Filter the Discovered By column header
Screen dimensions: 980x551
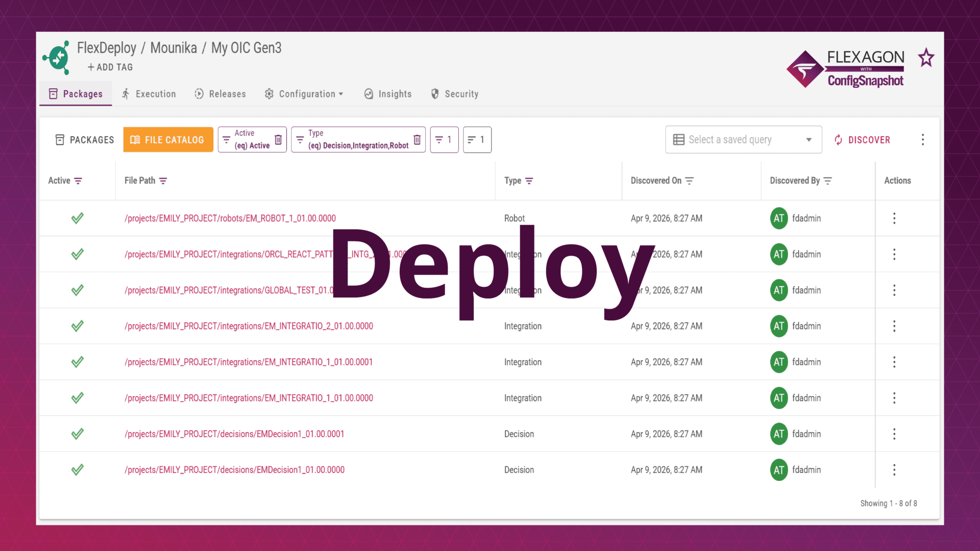point(828,181)
